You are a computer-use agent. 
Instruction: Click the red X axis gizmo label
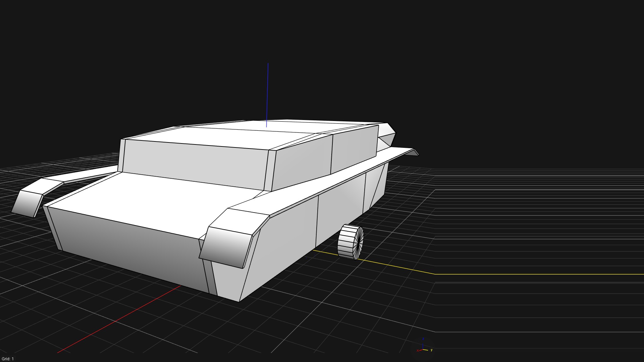418,351
